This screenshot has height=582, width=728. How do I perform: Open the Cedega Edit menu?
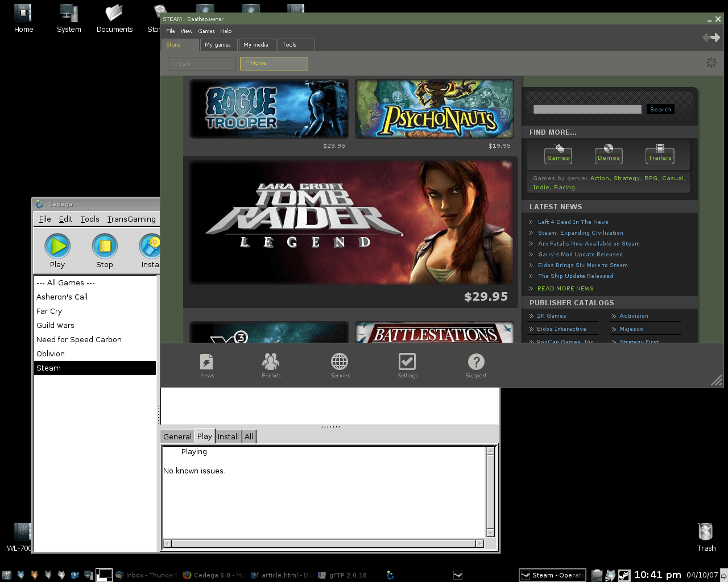(65, 219)
